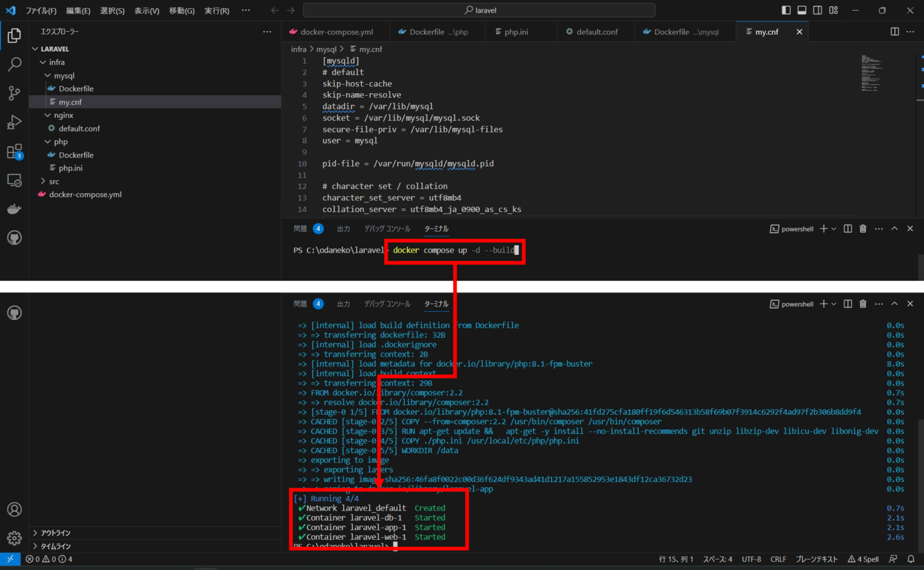Open notifications via the status bar bell
This screenshot has width=924, height=570.
coord(911,559)
